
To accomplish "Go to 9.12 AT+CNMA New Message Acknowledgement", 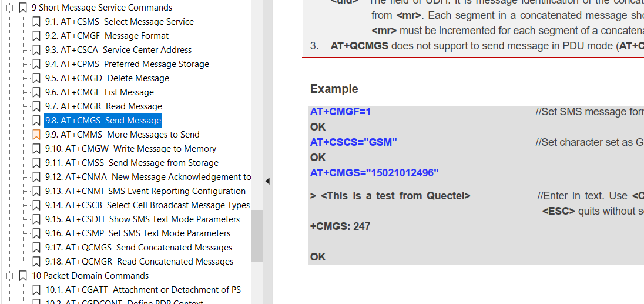I will coord(148,177).
